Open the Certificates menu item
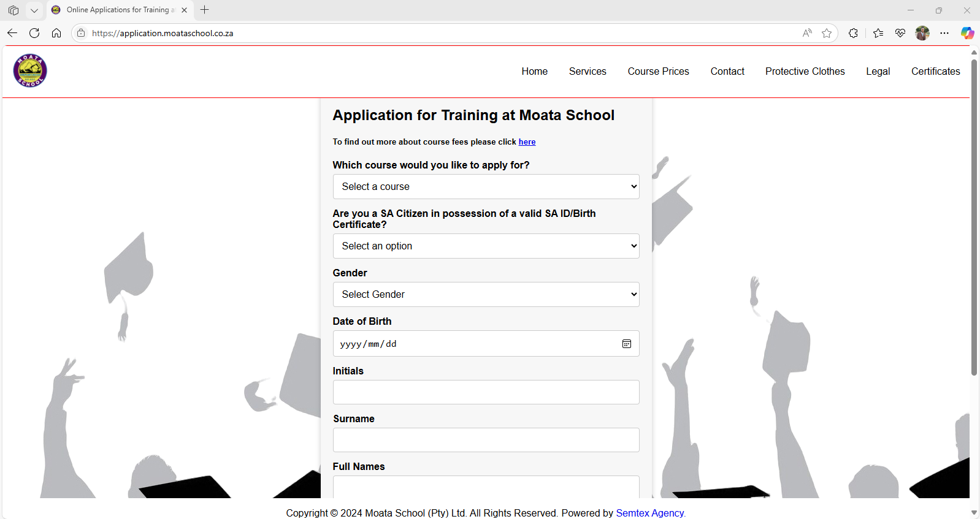The height and width of the screenshot is (519, 980). coord(936,71)
